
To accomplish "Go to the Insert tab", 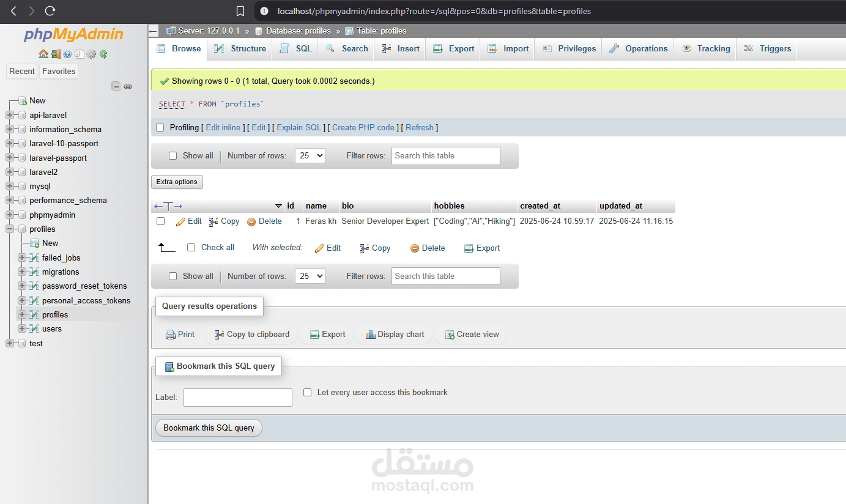I will (401, 49).
